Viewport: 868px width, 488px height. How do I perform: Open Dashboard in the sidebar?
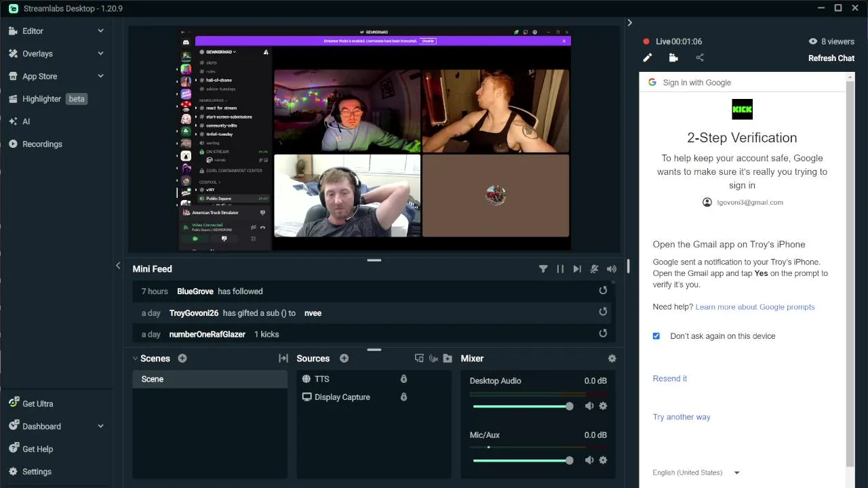(x=41, y=426)
